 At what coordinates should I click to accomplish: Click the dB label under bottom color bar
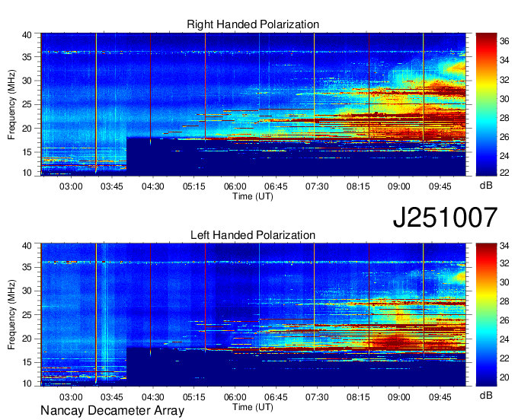486,396
